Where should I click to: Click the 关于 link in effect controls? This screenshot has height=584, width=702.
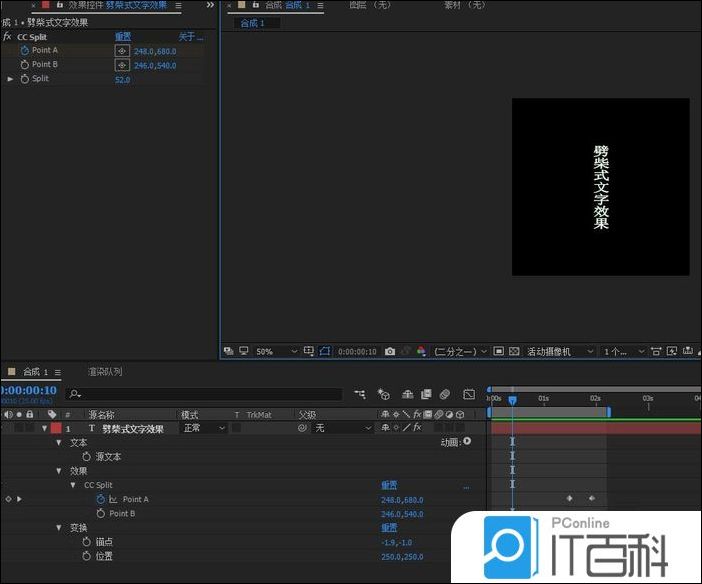(190, 37)
